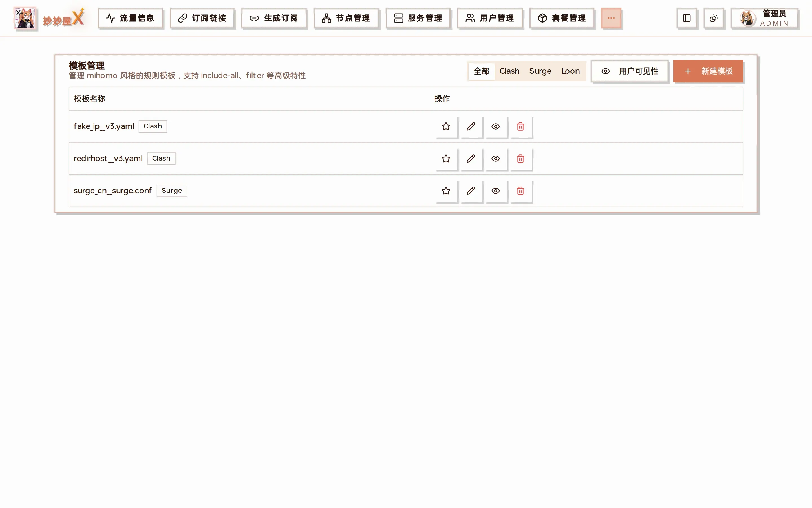812x508 pixels.
Task: Star the redirhost_v3.yaml template
Action: 446,159
